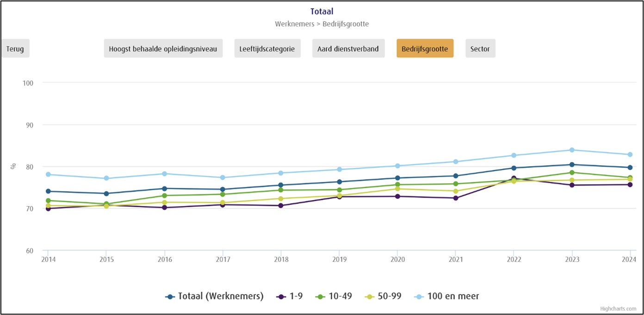Select the active Bedrijfsgrootte tab
644x315 pixels.
tap(425, 49)
